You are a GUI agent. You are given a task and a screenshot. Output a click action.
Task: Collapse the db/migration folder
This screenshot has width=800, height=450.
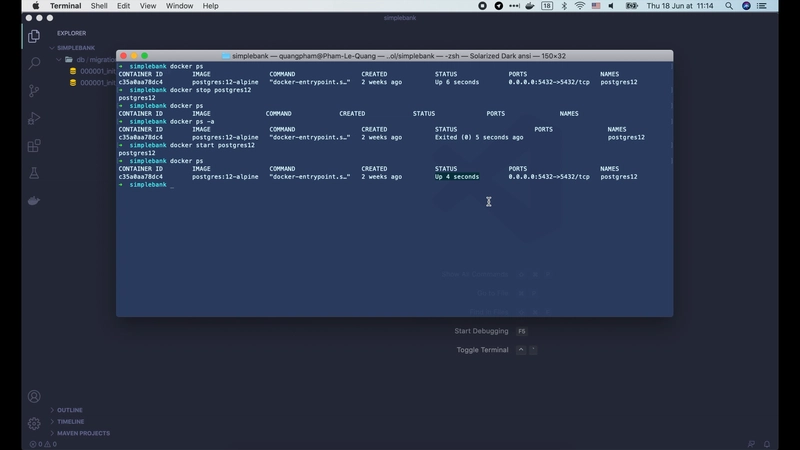[x=86, y=60]
